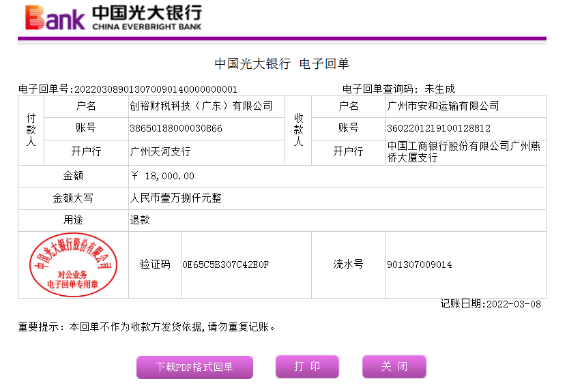Select amount in words 人民币壹万捌仟元整
Screen dimensions: 567x392
(x=176, y=198)
